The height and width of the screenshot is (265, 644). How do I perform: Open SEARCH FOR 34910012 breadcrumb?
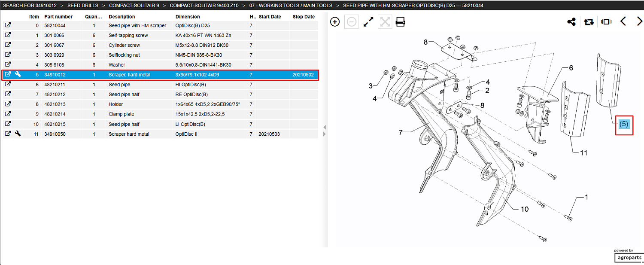click(x=30, y=6)
